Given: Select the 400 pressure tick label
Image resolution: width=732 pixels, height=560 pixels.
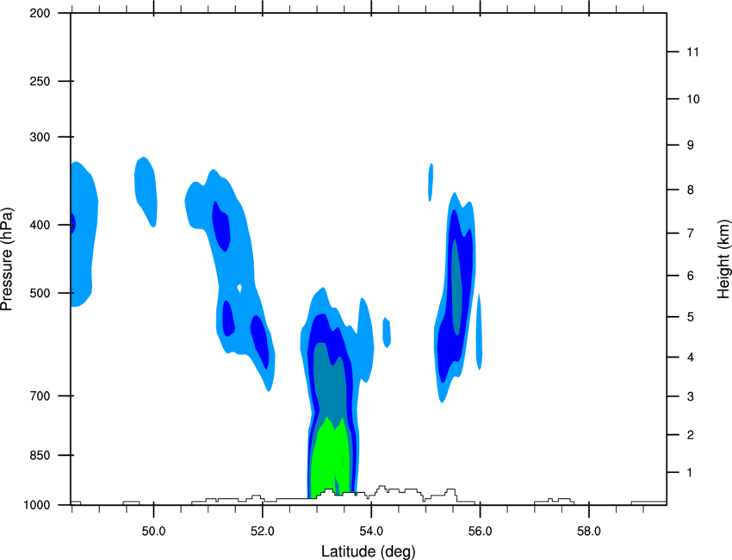Looking at the screenshot, I should pyautogui.click(x=40, y=225).
